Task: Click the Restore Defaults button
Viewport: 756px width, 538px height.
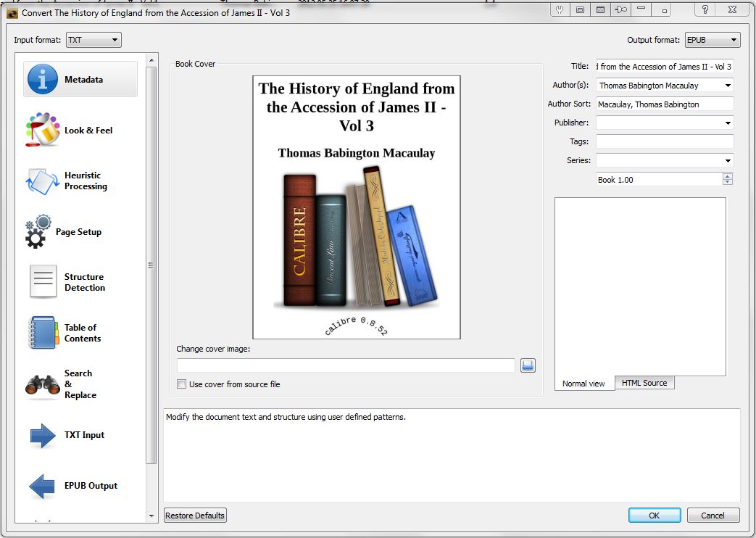Action: [196, 516]
